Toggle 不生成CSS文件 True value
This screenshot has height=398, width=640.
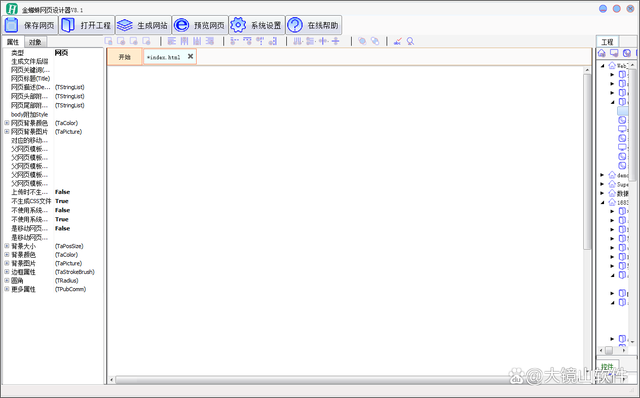pos(62,201)
